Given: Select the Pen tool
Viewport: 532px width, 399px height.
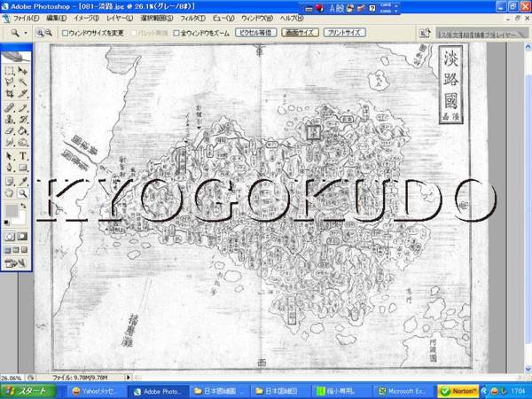Looking at the screenshot, I should [x=10, y=168].
